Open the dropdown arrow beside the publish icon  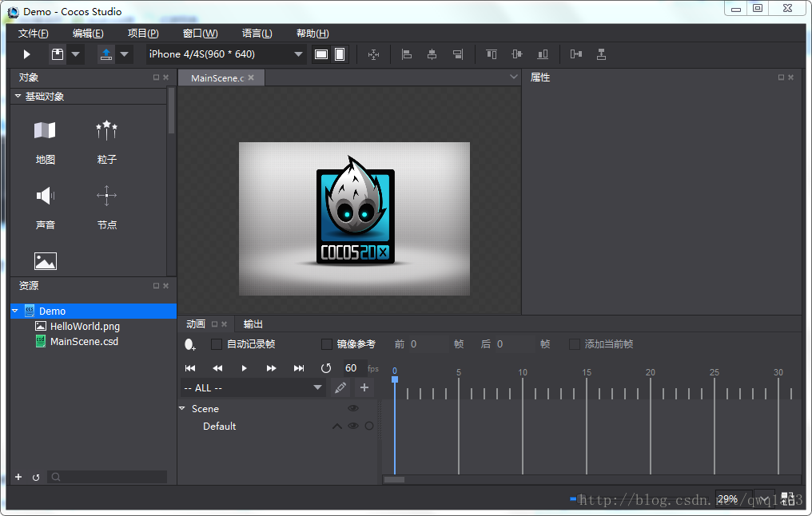pos(125,54)
